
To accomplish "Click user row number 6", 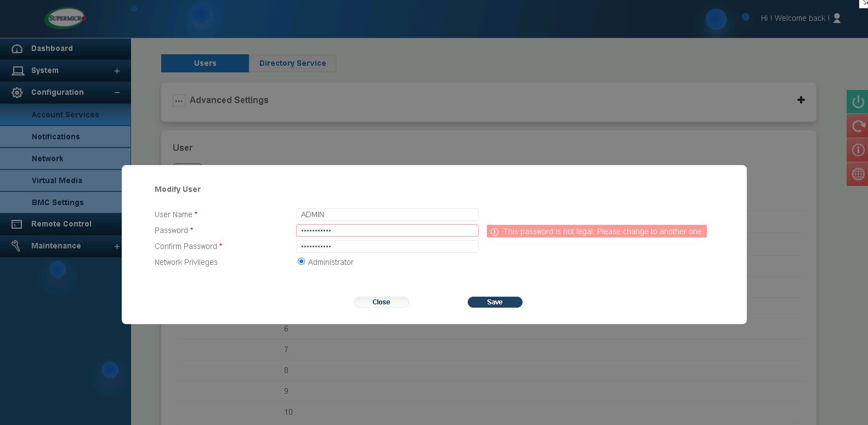I will [491, 328].
